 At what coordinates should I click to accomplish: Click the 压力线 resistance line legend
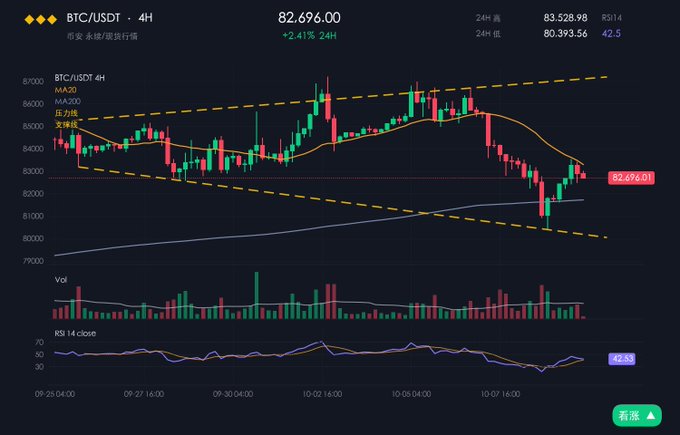point(66,113)
